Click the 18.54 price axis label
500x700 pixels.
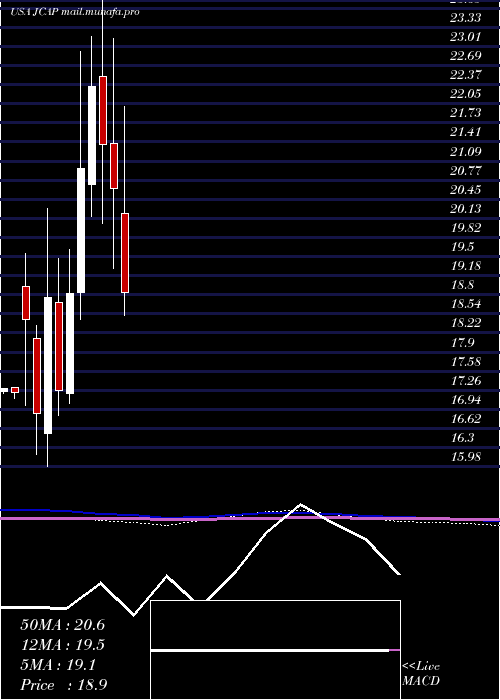[x=466, y=304]
